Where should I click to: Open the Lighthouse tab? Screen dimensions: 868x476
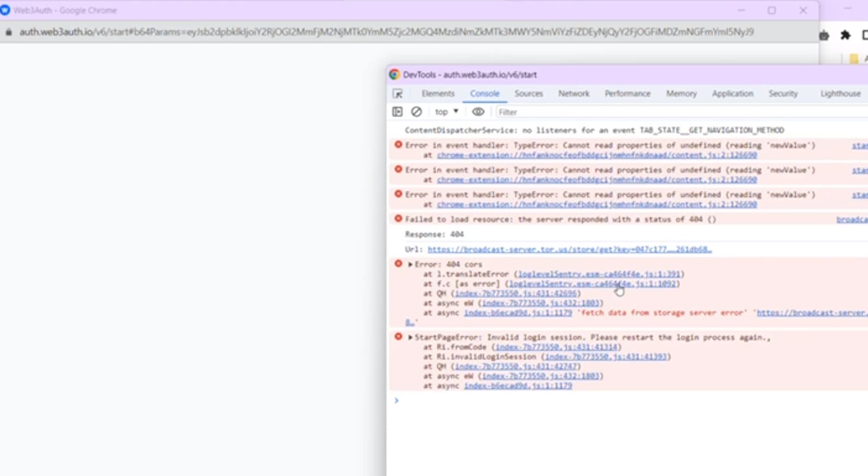coord(840,94)
